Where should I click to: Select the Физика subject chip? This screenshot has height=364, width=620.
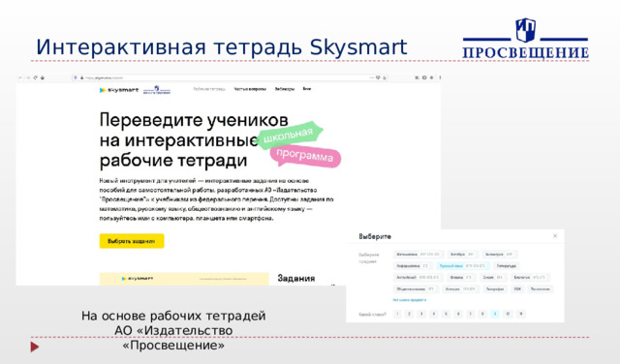click(461, 277)
